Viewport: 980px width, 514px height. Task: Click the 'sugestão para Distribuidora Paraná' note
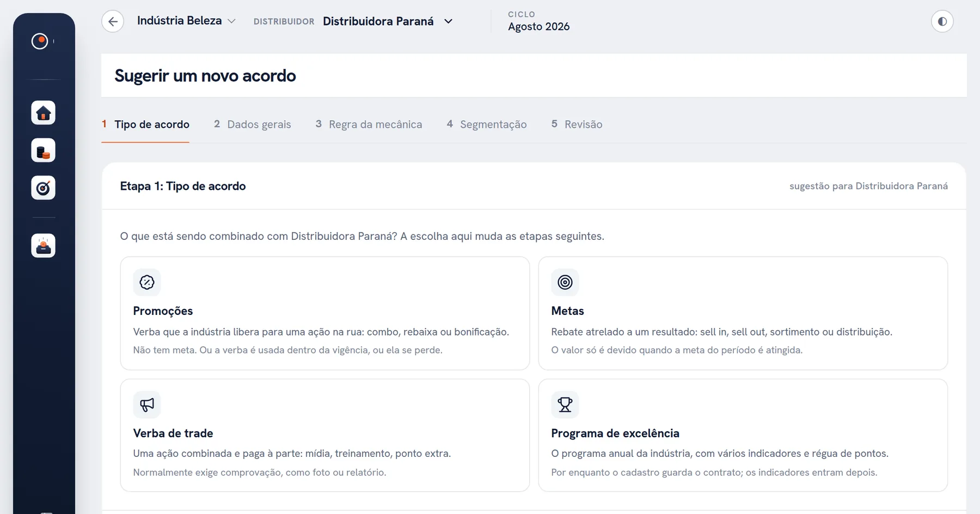[x=868, y=186]
